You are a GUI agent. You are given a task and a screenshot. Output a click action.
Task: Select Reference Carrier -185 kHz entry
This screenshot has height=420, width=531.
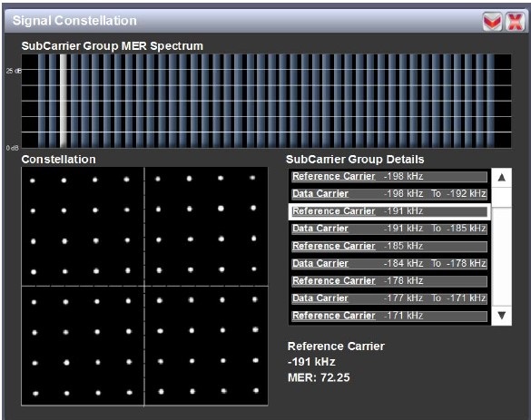[x=389, y=246]
